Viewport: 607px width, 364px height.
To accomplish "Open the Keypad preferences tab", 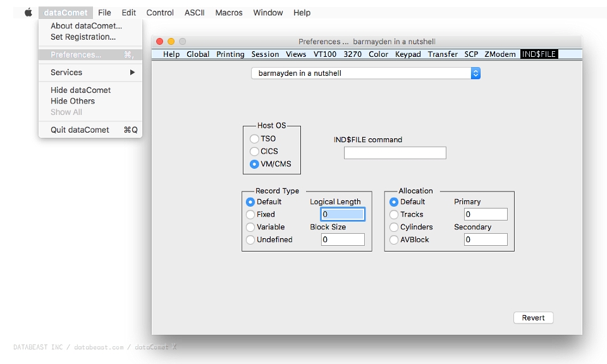I will (x=408, y=54).
